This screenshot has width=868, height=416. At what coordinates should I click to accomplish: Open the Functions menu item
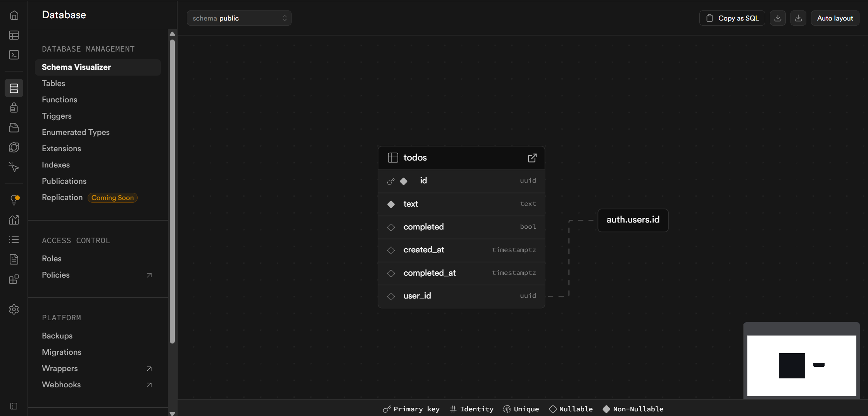tap(59, 100)
